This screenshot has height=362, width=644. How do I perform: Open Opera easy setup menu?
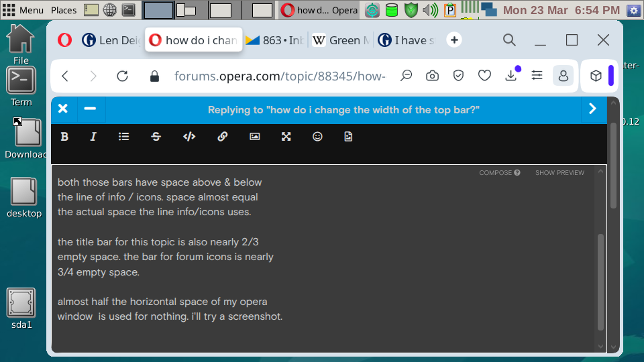537,75
